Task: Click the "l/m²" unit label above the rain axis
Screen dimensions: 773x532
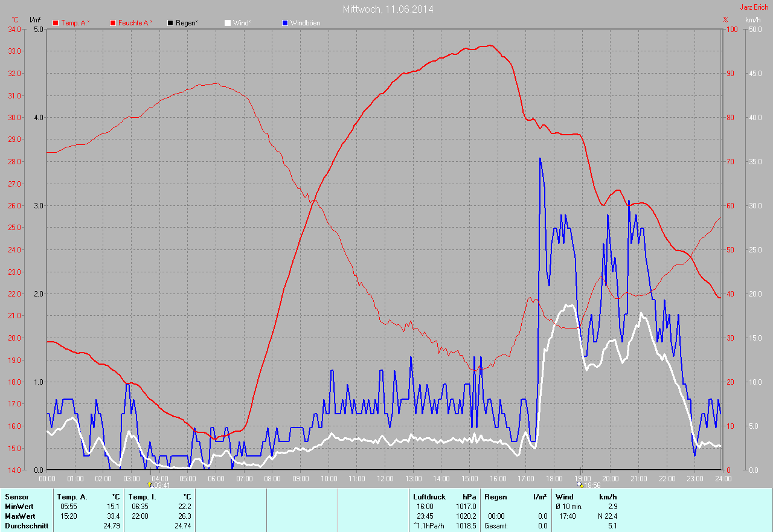Action: point(35,20)
